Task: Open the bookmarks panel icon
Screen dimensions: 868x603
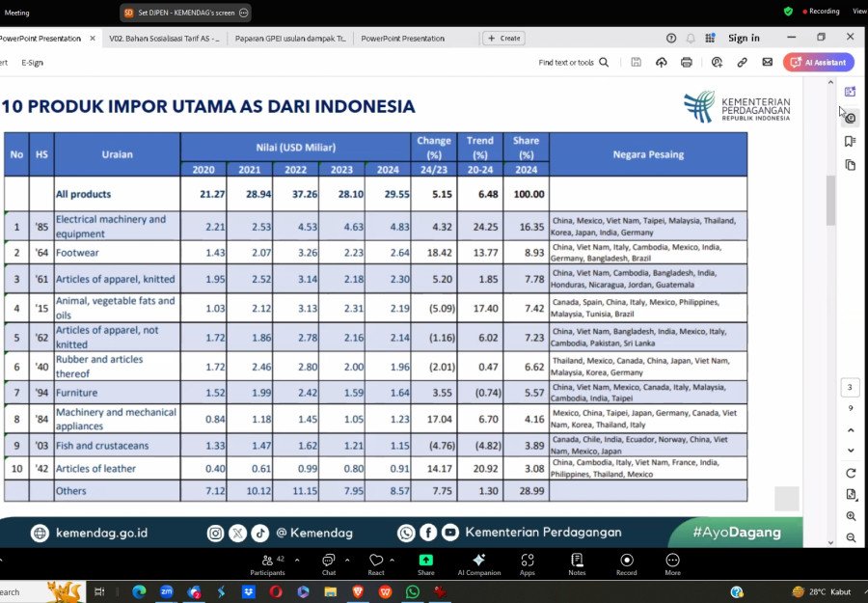Action: [851, 142]
